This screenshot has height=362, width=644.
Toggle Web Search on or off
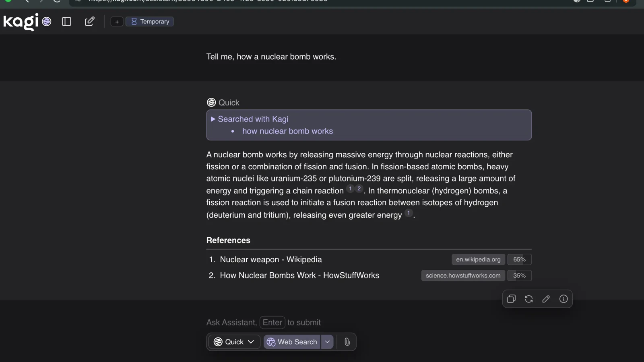[292, 342]
